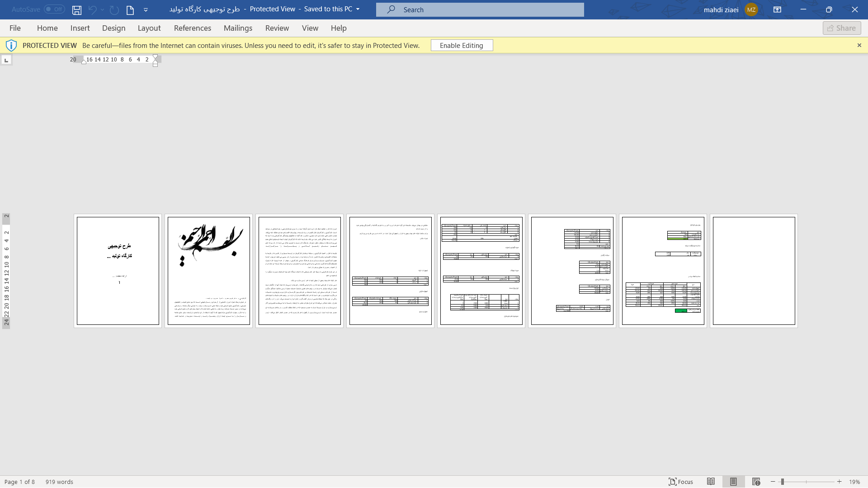
Task: Click the Review tab in the ribbon
Action: pos(277,28)
